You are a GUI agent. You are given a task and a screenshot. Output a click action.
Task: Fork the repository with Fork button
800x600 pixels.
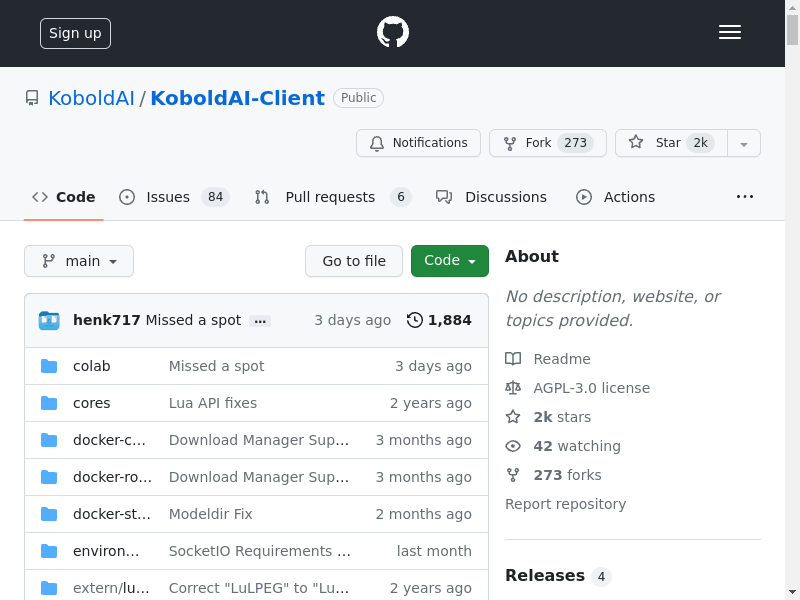coord(547,143)
